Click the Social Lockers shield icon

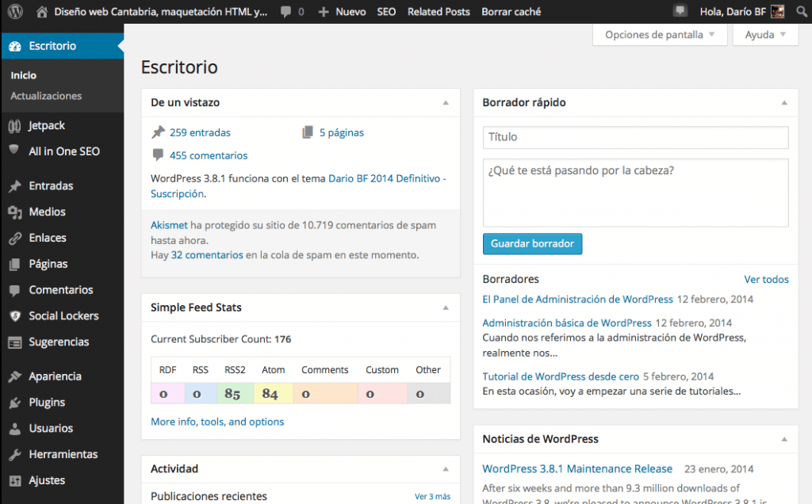click(x=14, y=316)
